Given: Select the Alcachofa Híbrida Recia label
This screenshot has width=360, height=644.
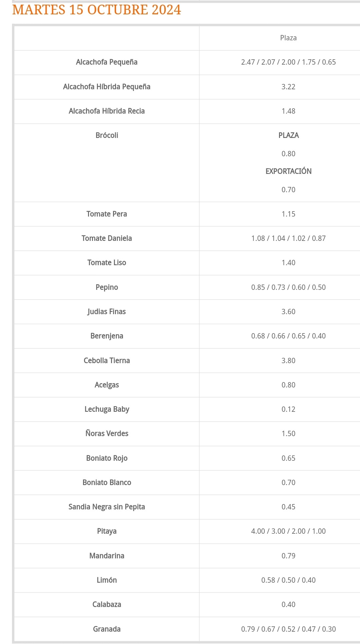Looking at the screenshot, I should pos(107,111).
